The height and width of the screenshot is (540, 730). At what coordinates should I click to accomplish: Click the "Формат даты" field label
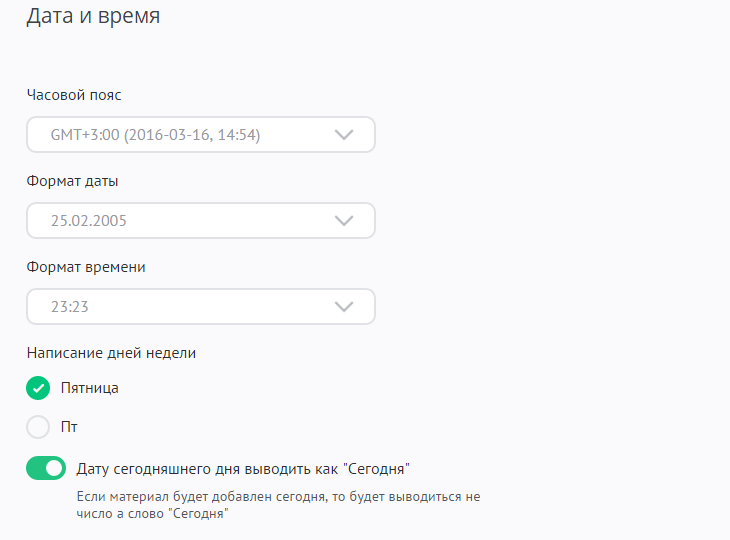tap(73, 181)
